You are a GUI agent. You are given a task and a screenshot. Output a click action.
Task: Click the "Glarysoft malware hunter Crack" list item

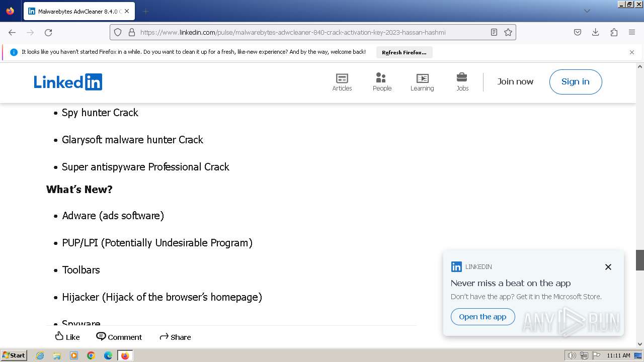click(x=132, y=140)
